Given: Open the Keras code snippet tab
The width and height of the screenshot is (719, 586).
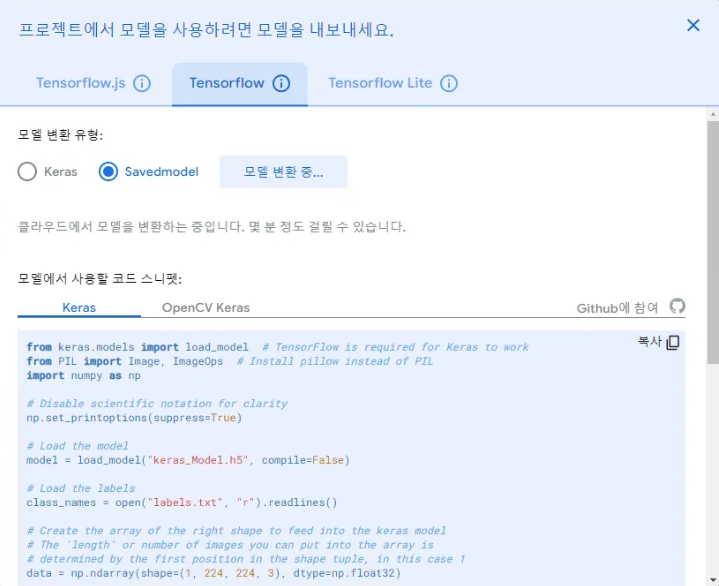Looking at the screenshot, I should [79, 308].
